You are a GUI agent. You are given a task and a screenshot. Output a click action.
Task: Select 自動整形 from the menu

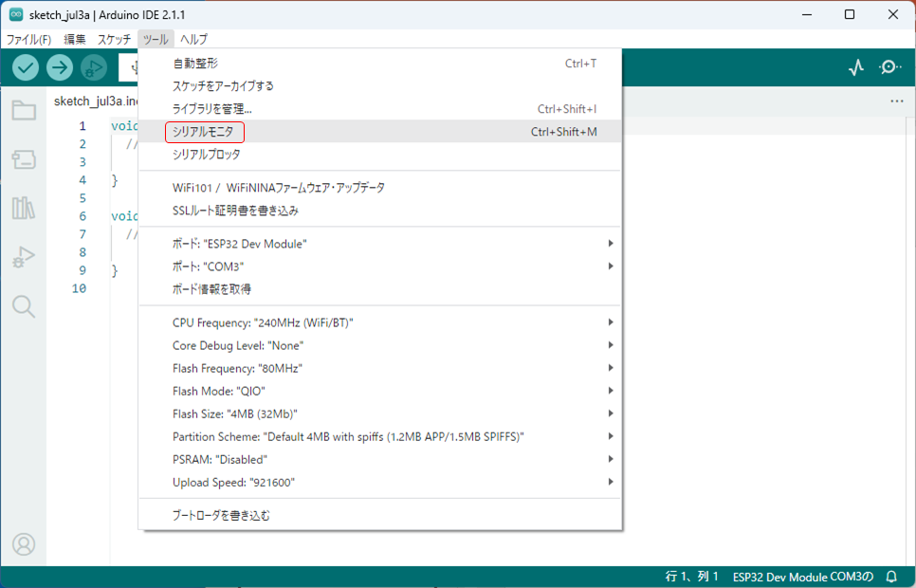(380, 64)
